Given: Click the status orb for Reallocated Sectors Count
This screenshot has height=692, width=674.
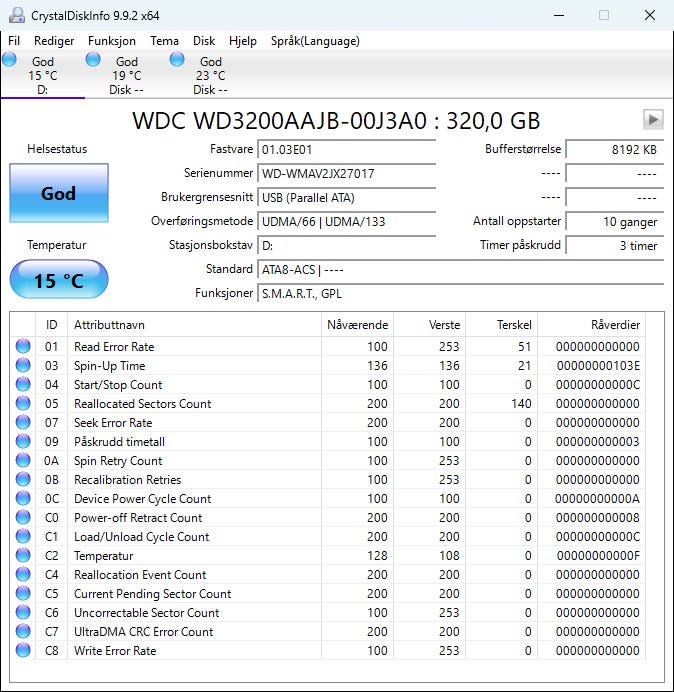Looking at the screenshot, I should click(x=23, y=403).
